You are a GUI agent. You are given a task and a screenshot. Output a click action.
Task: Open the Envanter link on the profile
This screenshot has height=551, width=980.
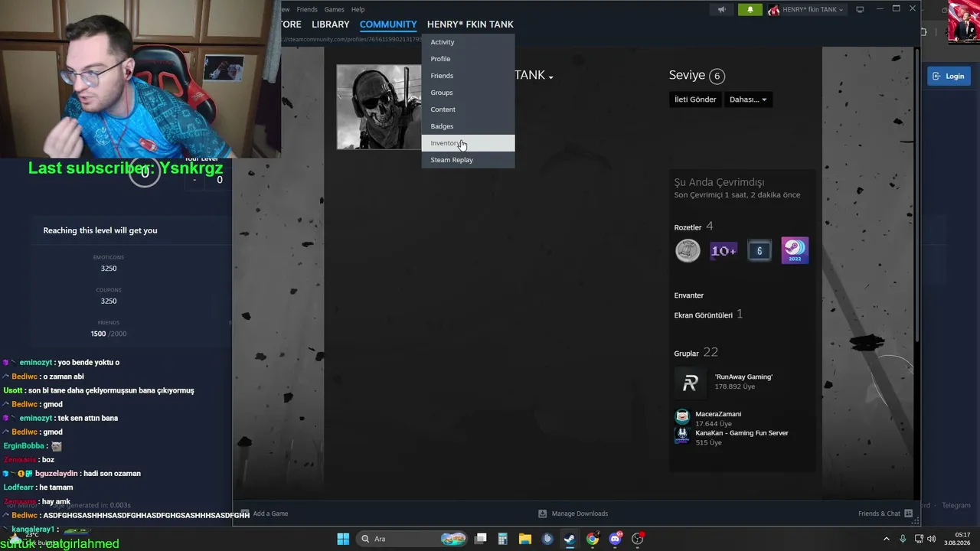689,295
